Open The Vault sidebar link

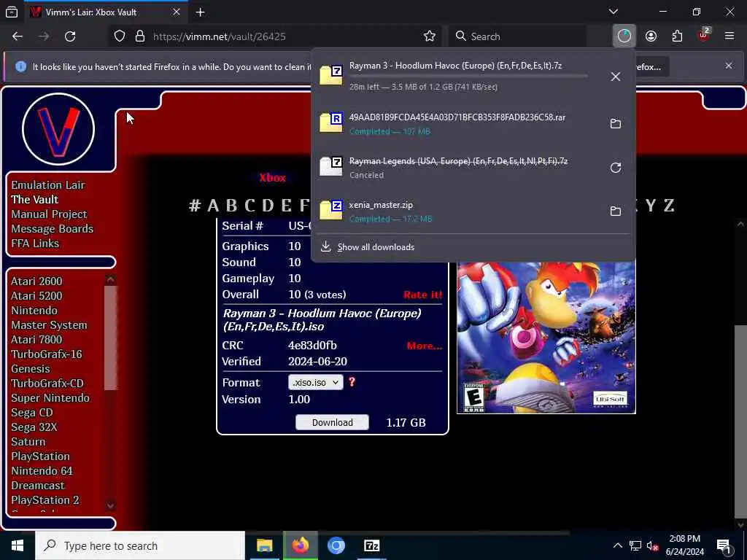(x=35, y=200)
